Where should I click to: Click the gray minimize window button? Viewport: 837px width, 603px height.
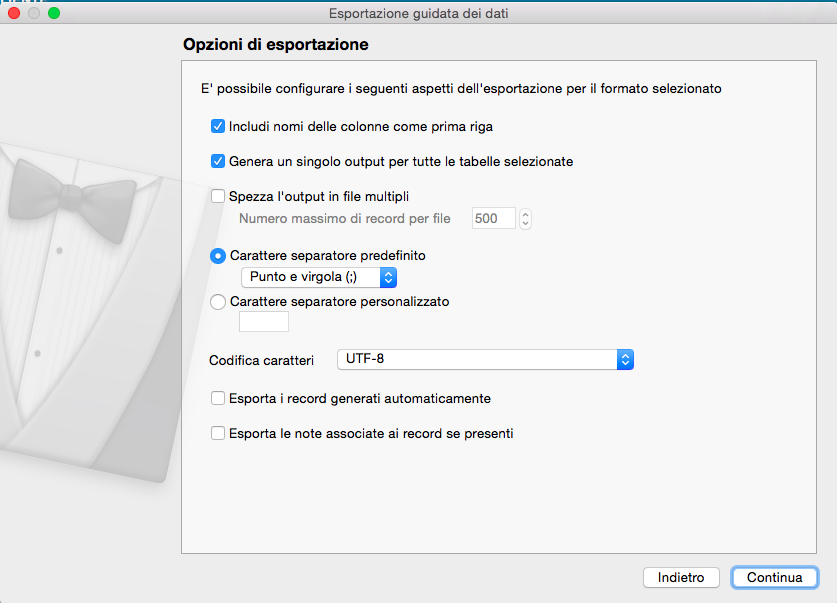tap(34, 14)
